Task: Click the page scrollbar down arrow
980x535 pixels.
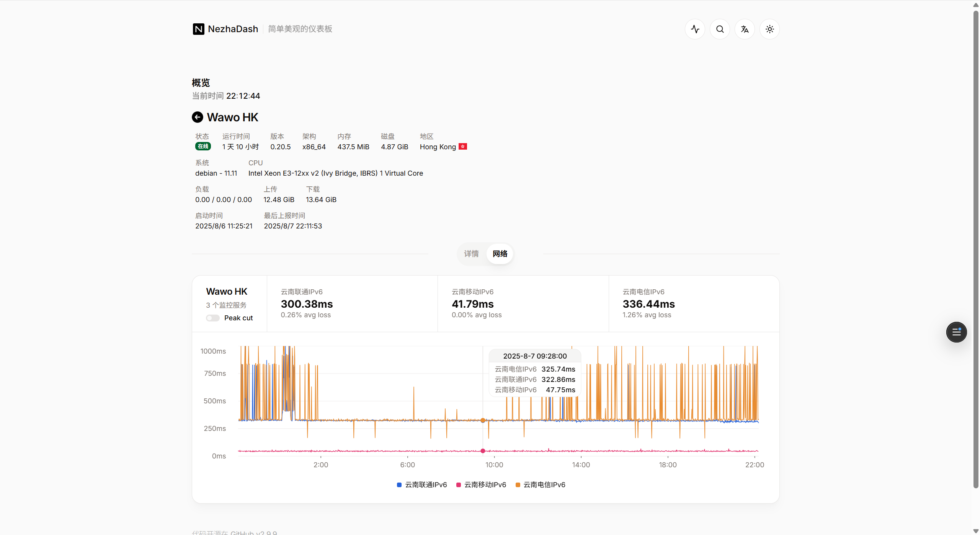Action: point(976,531)
